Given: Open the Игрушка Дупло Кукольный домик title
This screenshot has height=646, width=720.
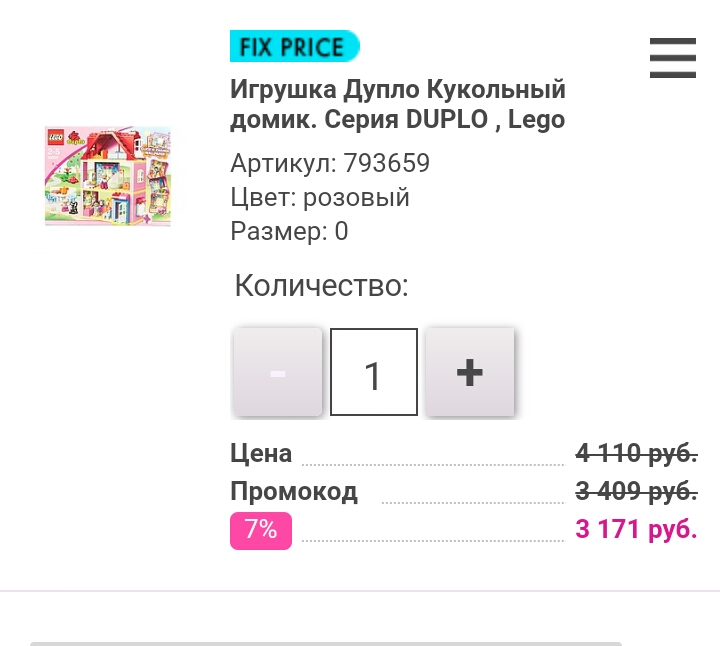Looking at the screenshot, I should pos(398,104).
